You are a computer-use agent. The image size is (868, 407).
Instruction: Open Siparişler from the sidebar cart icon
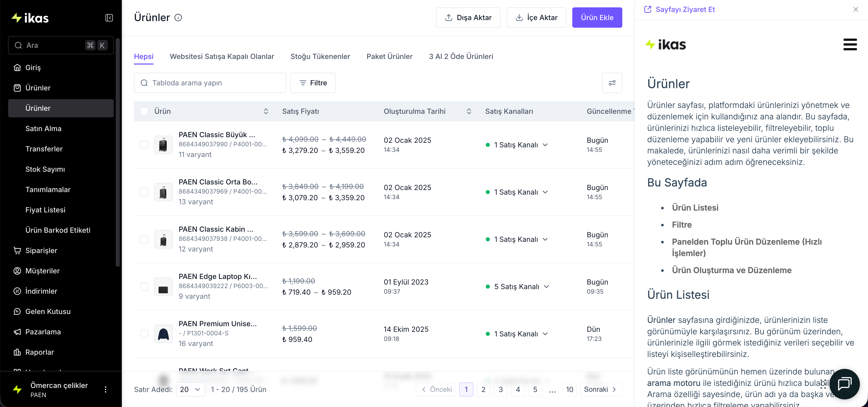point(17,251)
